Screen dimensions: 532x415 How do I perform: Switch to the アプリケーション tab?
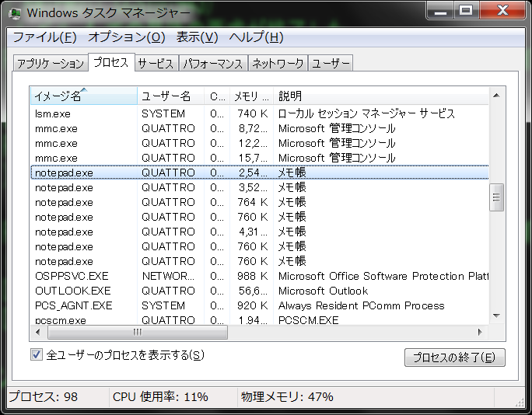pyautogui.click(x=51, y=64)
